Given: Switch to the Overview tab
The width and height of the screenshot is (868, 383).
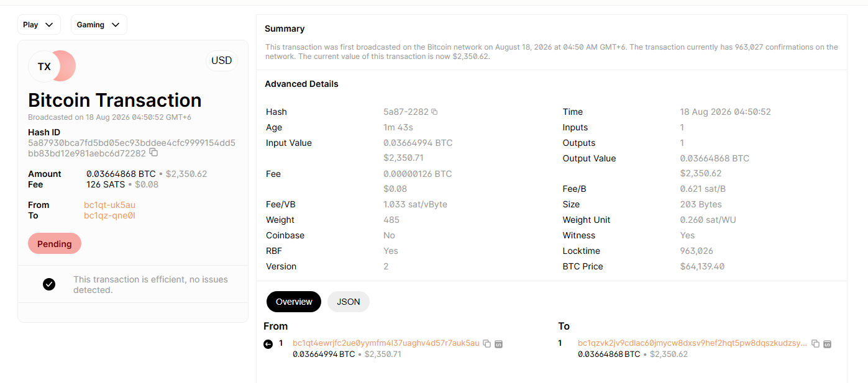Looking at the screenshot, I should click(294, 302).
